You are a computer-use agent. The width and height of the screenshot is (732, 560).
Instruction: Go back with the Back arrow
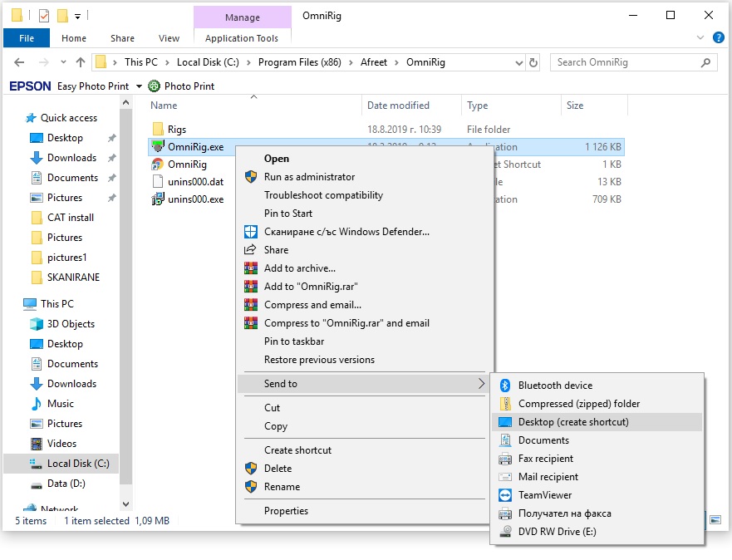point(19,62)
